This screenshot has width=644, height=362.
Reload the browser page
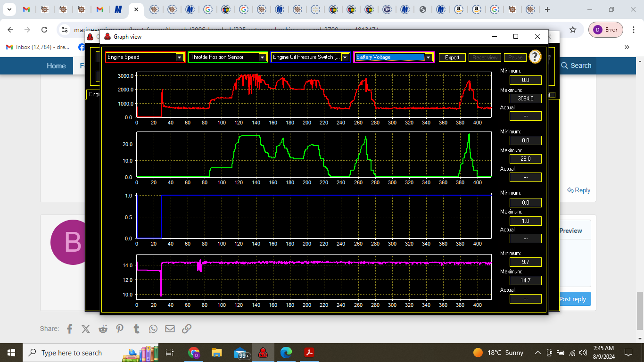(x=44, y=30)
